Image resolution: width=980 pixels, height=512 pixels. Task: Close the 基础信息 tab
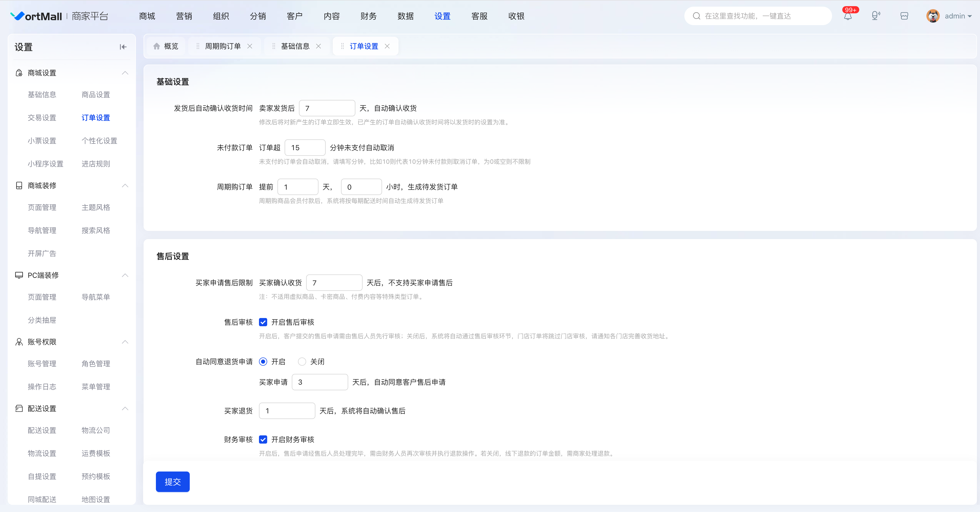[x=318, y=46]
